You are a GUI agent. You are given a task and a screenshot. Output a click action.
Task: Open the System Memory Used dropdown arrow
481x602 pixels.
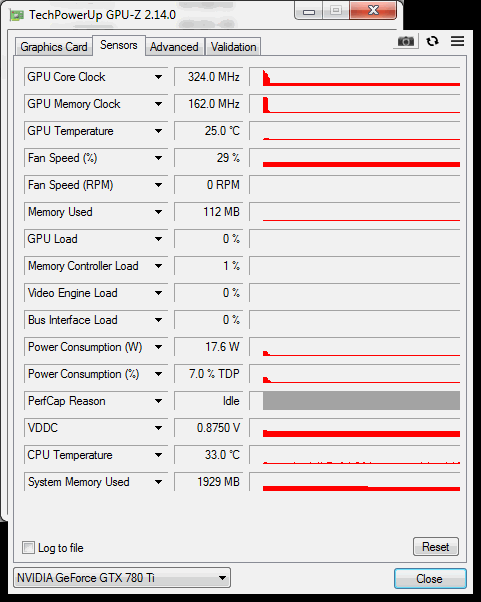point(159,482)
